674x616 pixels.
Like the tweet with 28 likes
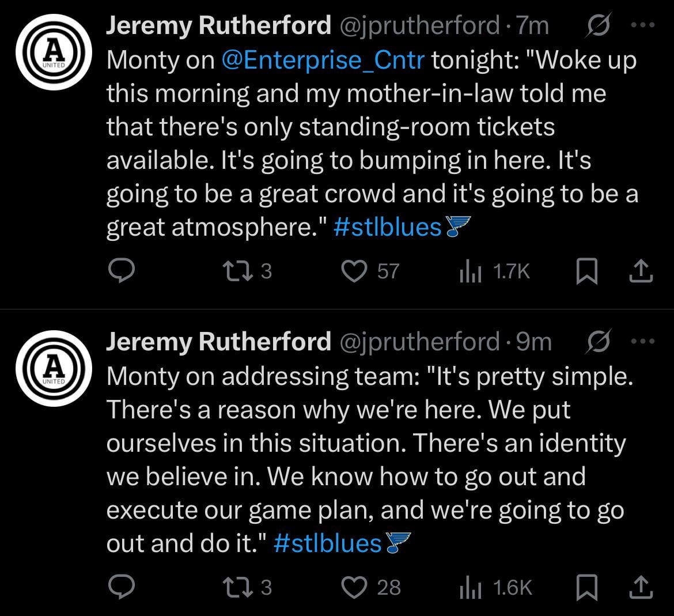(x=355, y=587)
